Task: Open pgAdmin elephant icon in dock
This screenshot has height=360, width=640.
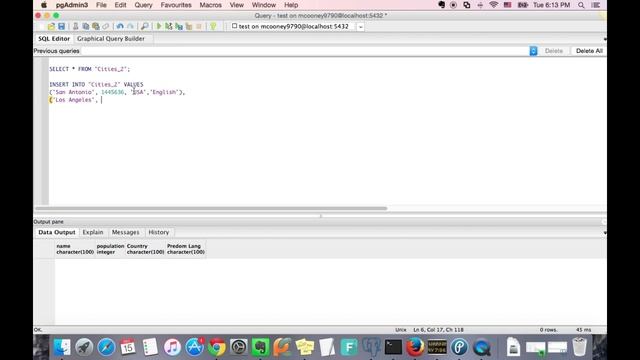Action: pyautogui.click(x=371, y=347)
